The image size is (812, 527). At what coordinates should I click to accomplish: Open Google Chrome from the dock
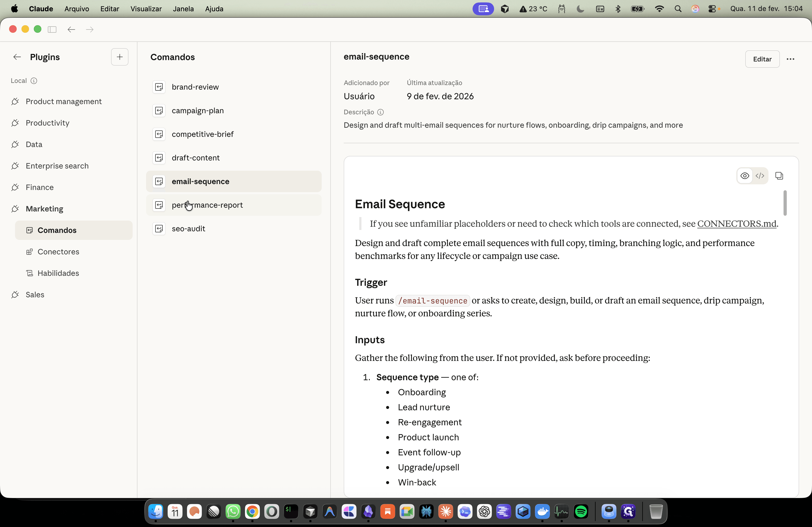tap(252, 512)
